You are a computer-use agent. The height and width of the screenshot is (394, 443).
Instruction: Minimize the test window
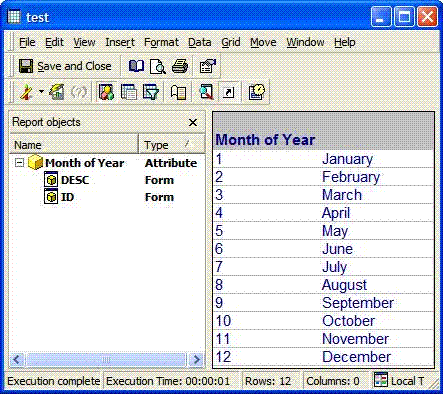[381, 16]
